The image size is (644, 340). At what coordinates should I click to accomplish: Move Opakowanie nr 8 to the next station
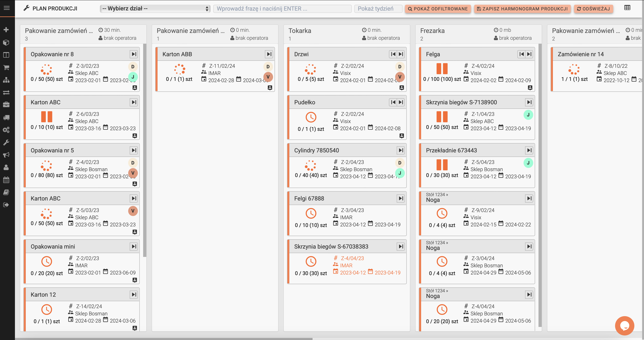tap(134, 54)
